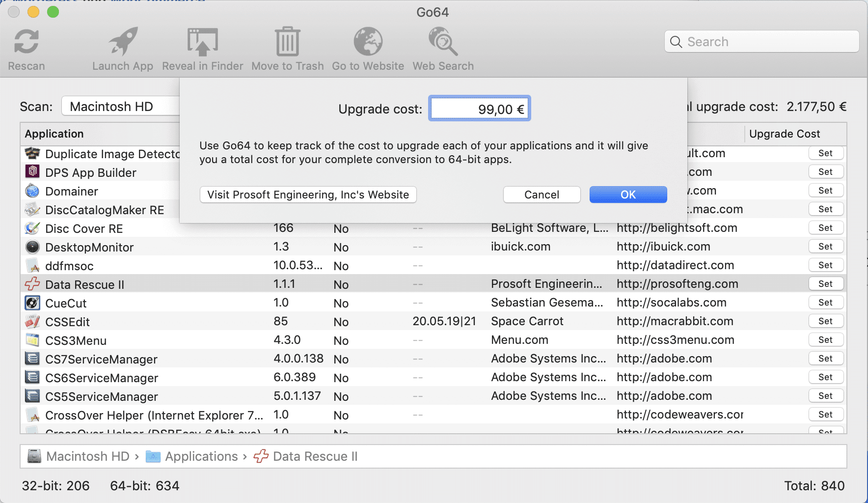Cancel the upgrade cost dialog
Image resolution: width=868 pixels, height=503 pixels.
(x=542, y=195)
